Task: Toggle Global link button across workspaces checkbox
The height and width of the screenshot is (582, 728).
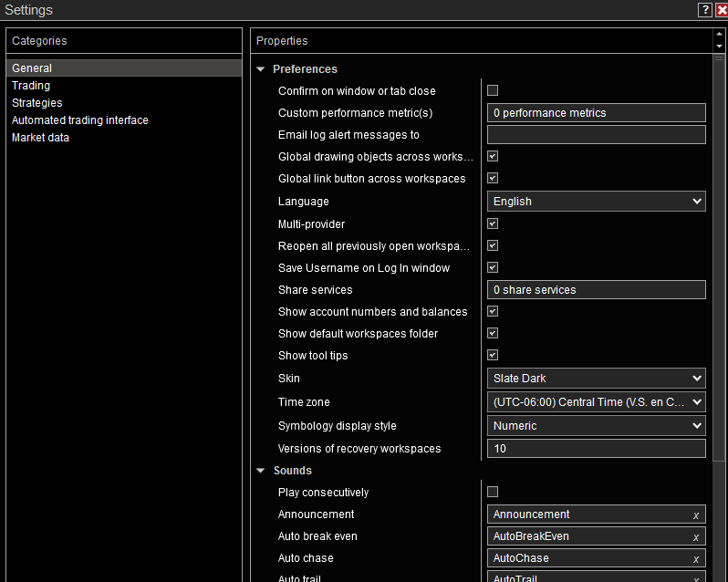Action: tap(493, 178)
